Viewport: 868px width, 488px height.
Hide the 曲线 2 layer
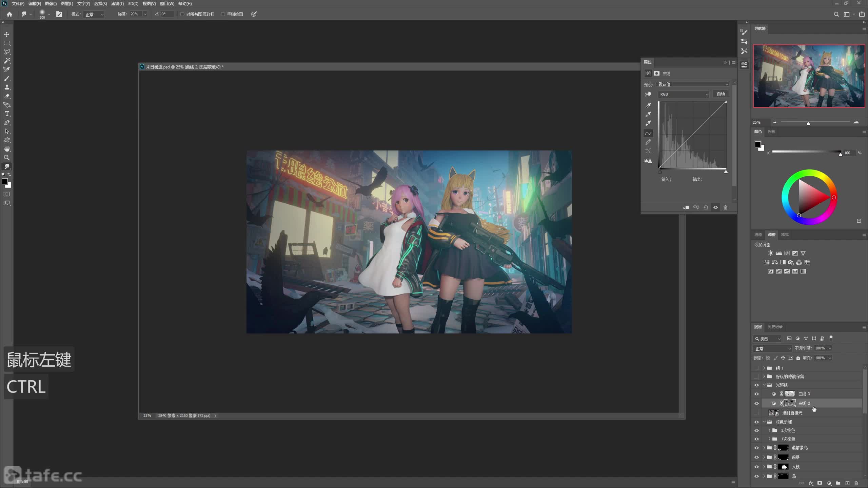[756, 403]
